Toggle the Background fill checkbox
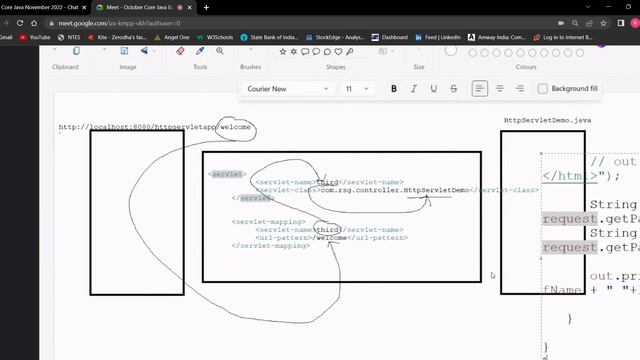640x360 pixels. [542, 89]
